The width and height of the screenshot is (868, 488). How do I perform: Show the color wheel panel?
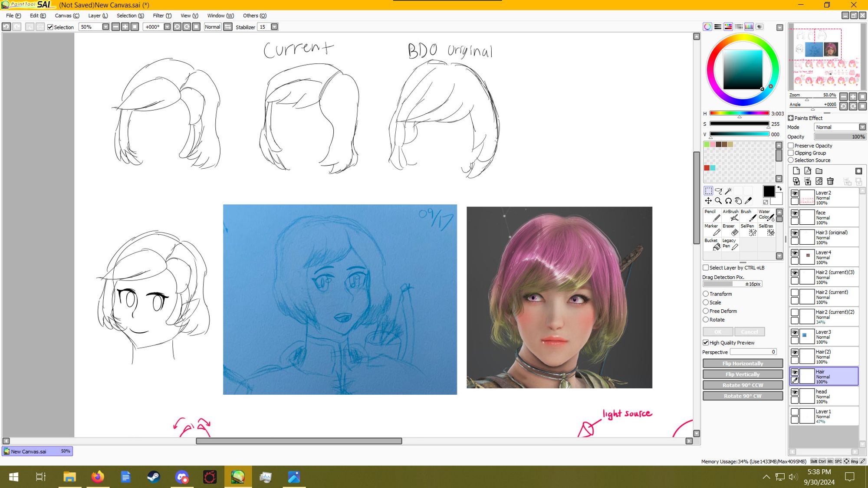pyautogui.click(x=707, y=27)
